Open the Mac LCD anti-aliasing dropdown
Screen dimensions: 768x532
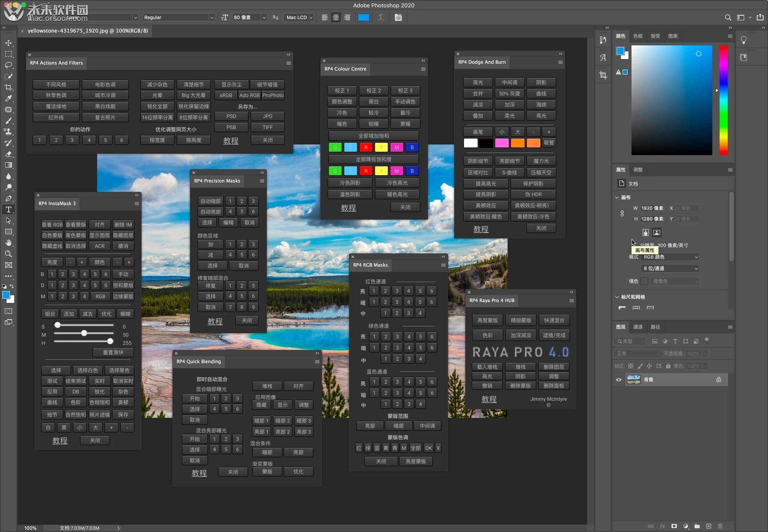tap(299, 18)
